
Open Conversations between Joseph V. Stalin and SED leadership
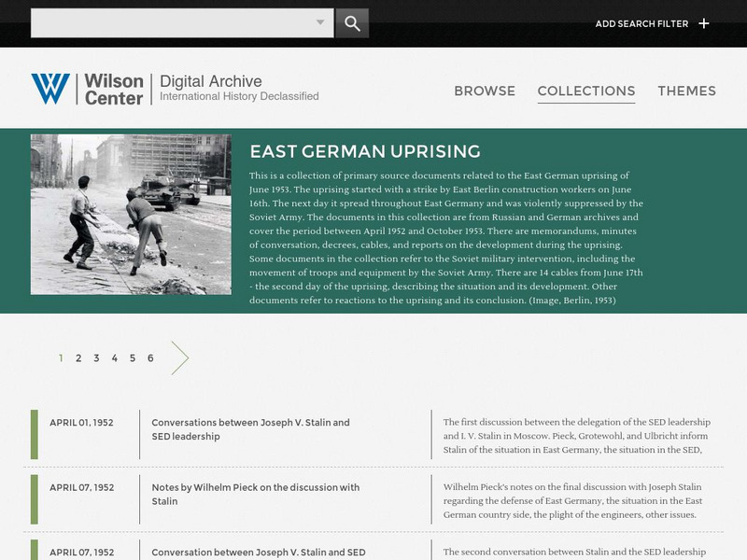pyautogui.click(x=250, y=429)
